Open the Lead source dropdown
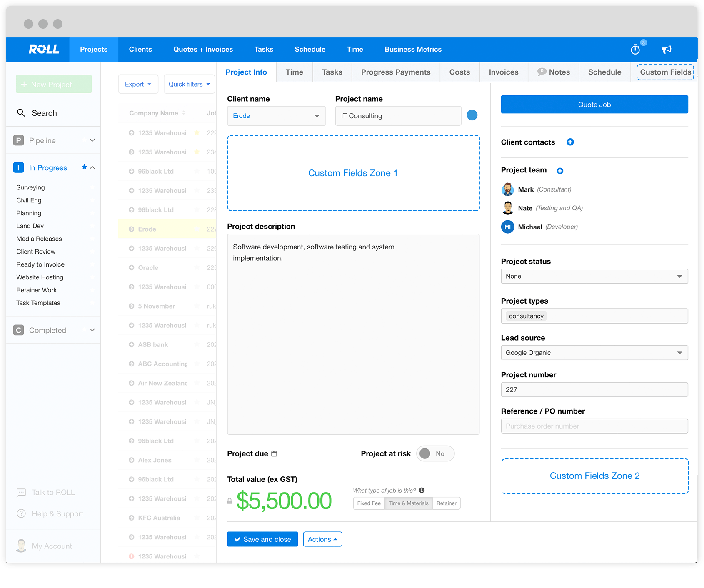 pyautogui.click(x=594, y=353)
